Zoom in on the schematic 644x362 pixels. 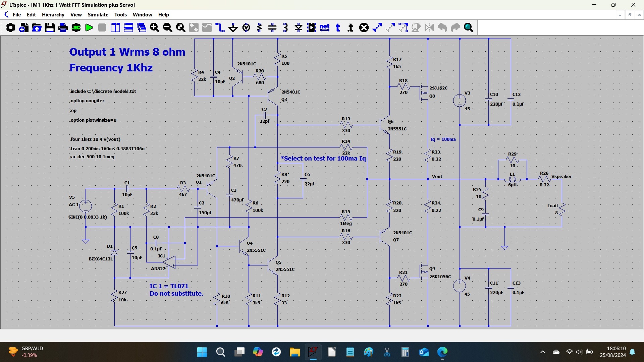154,27
